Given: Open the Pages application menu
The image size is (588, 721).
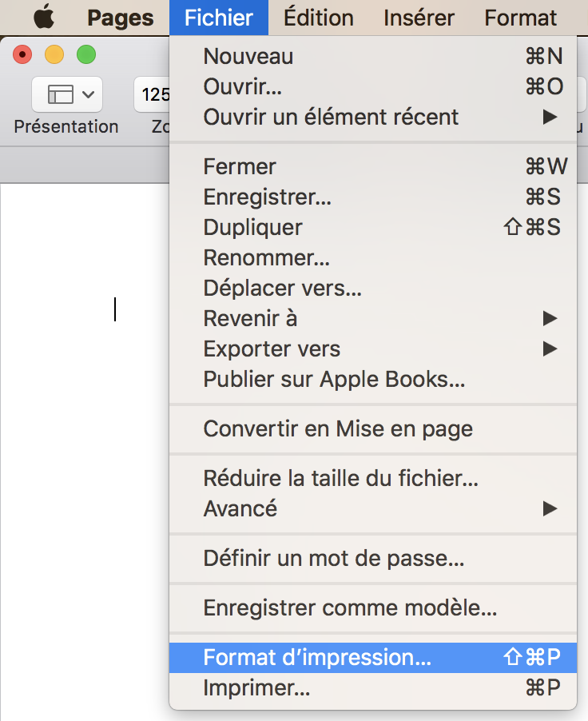Looking at the screenshot, I should click(120, 18).
